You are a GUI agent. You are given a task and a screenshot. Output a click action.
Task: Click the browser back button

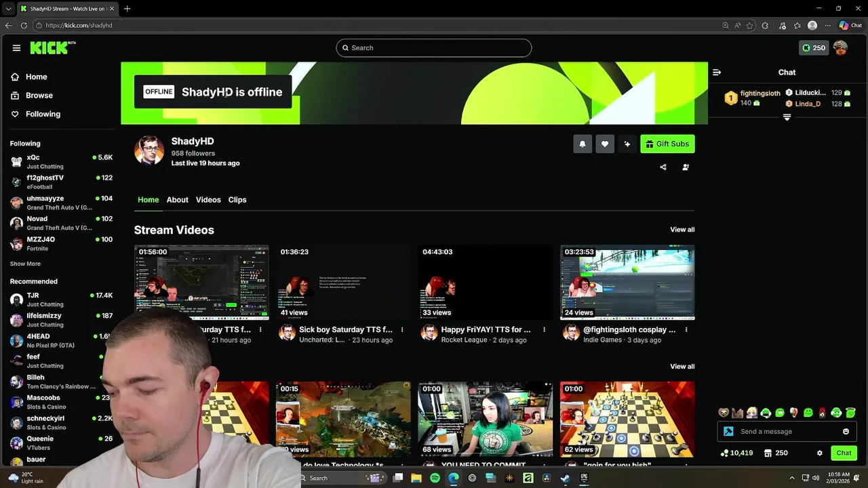click(8, 25)
